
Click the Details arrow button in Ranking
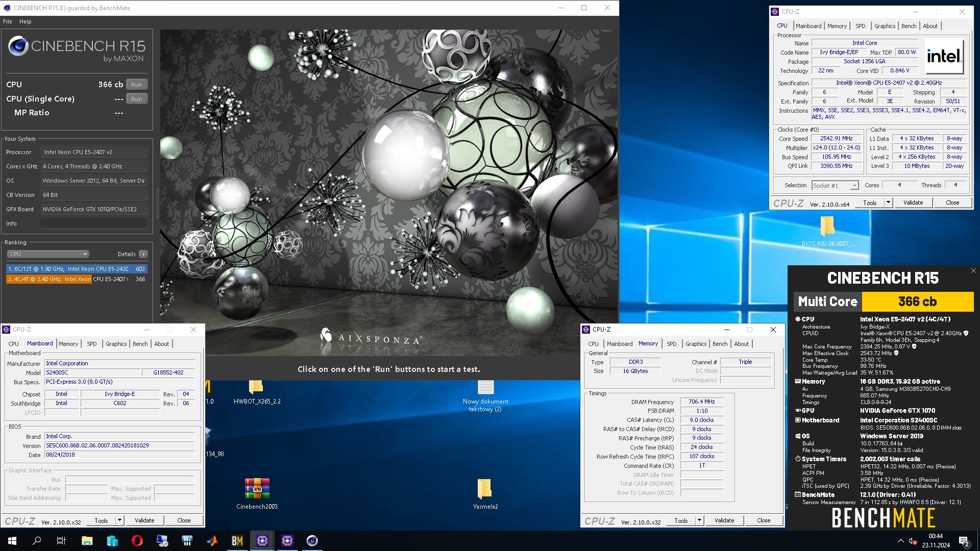pos(143,254)
